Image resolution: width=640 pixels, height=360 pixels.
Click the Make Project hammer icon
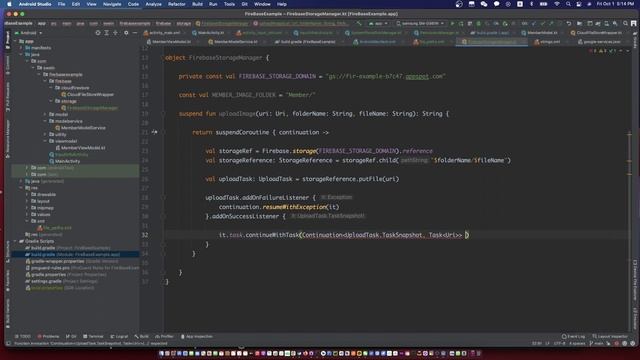tap(359, 24)
